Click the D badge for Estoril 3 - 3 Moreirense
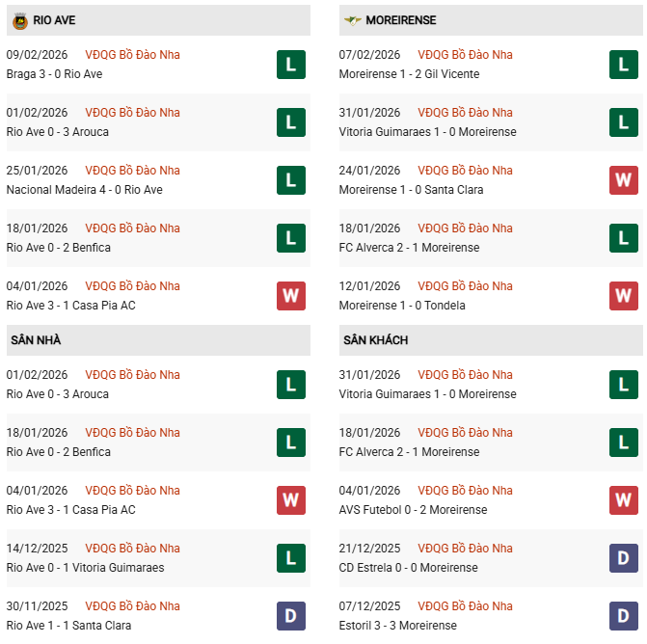The width and height of the screenshot is (647, 644). (x=623, y=616)
